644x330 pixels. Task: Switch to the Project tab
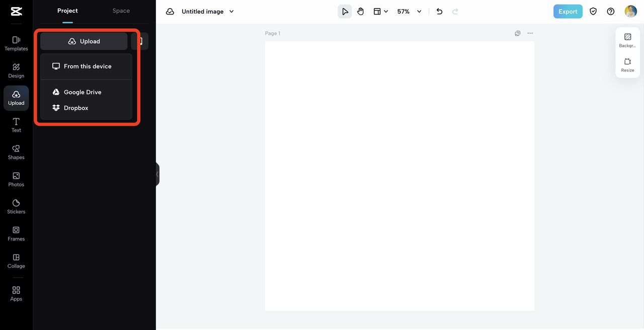pos(67,11)
